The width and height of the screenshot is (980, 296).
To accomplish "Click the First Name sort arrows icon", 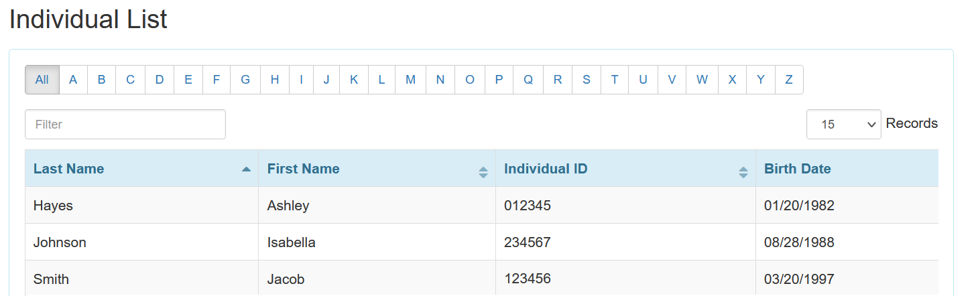I will [483, 172].
